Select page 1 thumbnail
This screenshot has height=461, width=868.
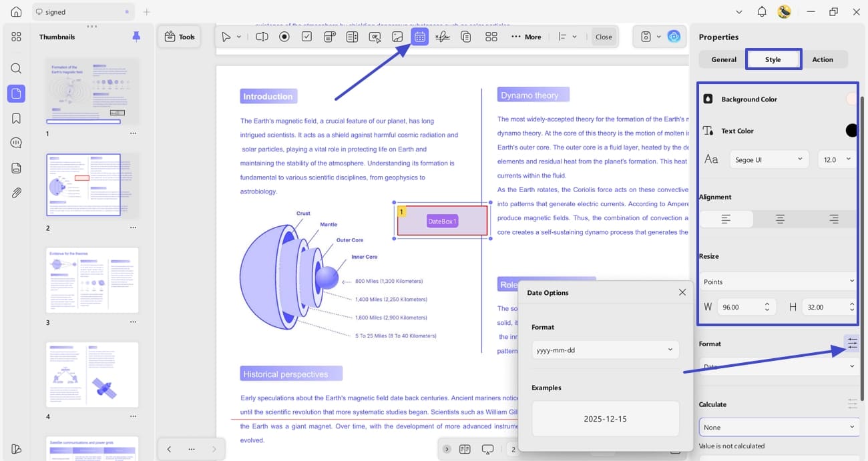click(x=93, y=90)
